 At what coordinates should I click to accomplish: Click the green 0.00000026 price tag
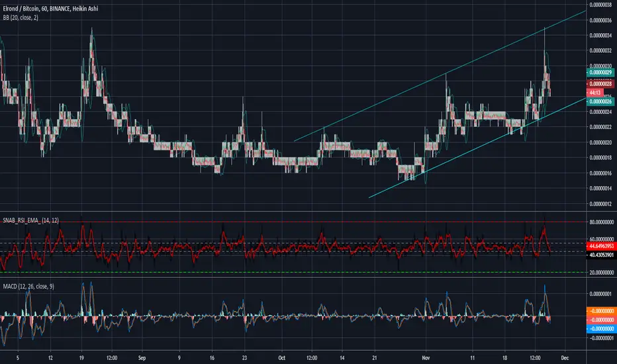coord(600,101)
